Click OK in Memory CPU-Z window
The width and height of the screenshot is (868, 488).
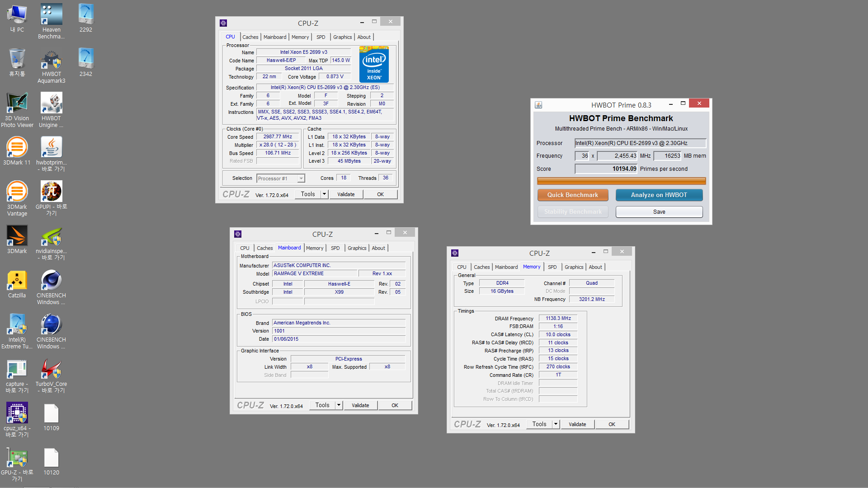(612, 424)
